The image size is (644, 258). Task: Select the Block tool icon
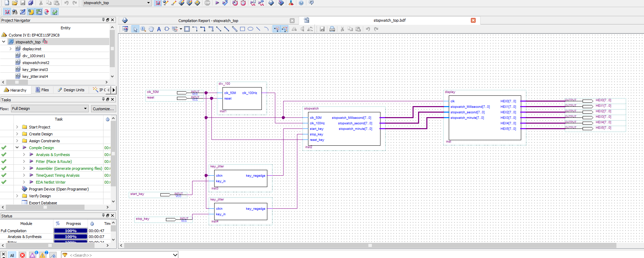[x=187, y=29]
